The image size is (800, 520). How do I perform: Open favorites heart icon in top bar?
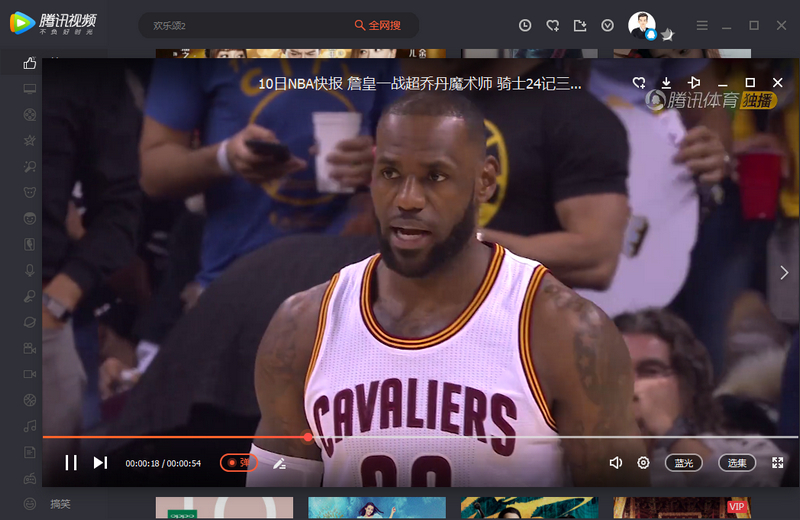pos(553,25)
